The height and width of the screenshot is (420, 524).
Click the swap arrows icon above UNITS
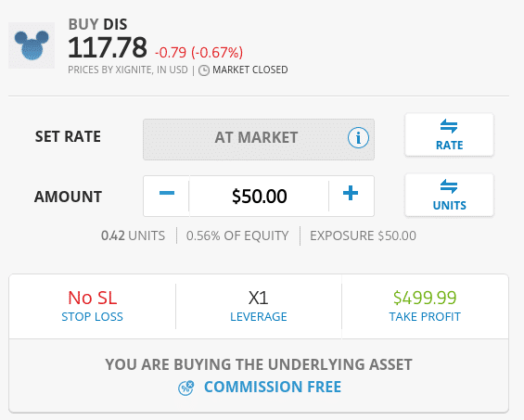[x=449, y=186]
